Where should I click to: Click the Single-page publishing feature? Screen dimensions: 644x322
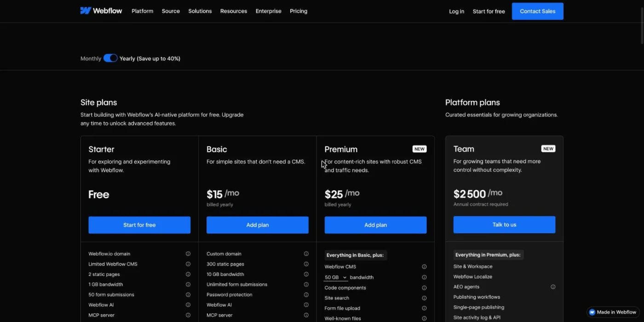(479, 307)
